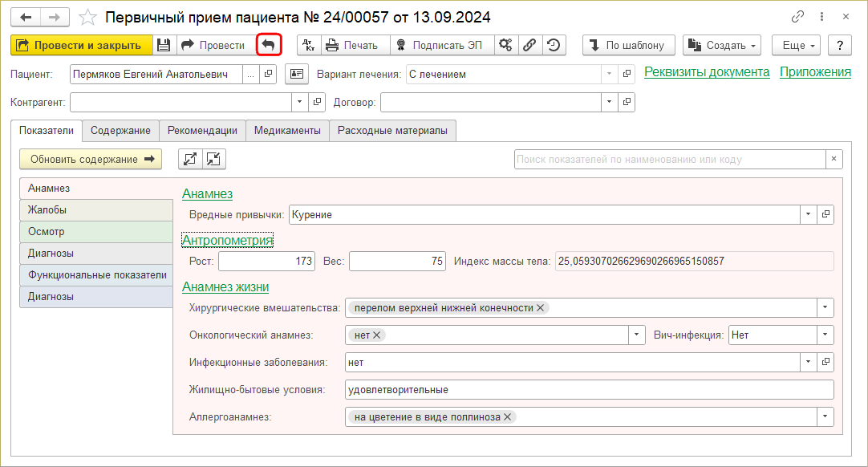Switch to Содержание tab
This screenshot has width=868, height=467.
[x=120, y=131]
